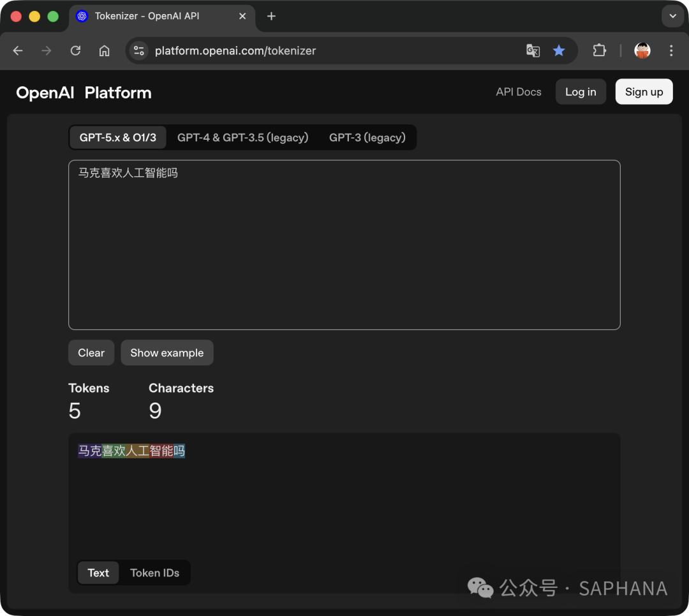The width and height of the screenshot is (689, 616).
Task: Expand the tab search chevron
Action: point(672,17)
